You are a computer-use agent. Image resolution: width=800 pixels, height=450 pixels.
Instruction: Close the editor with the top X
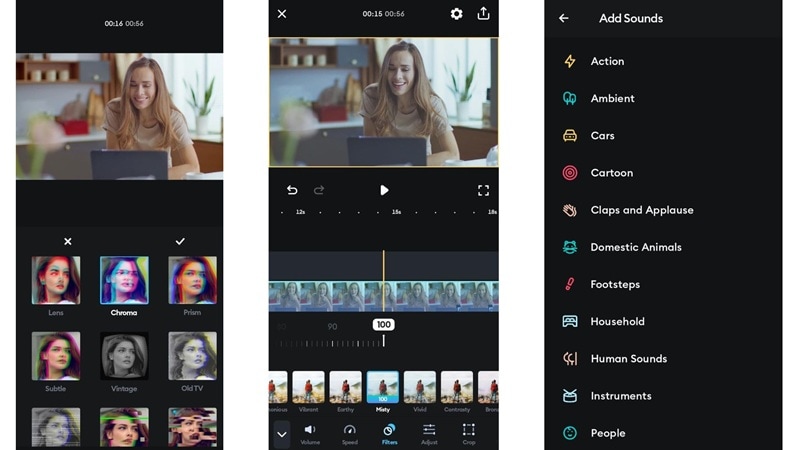pyautogui.click(x=282, y=14)
